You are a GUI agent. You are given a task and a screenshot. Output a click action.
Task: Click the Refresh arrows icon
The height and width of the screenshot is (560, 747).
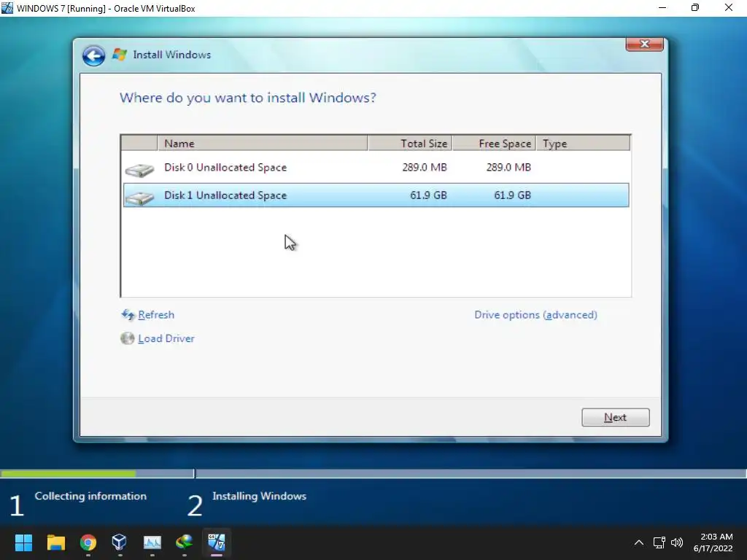point(128,315)
